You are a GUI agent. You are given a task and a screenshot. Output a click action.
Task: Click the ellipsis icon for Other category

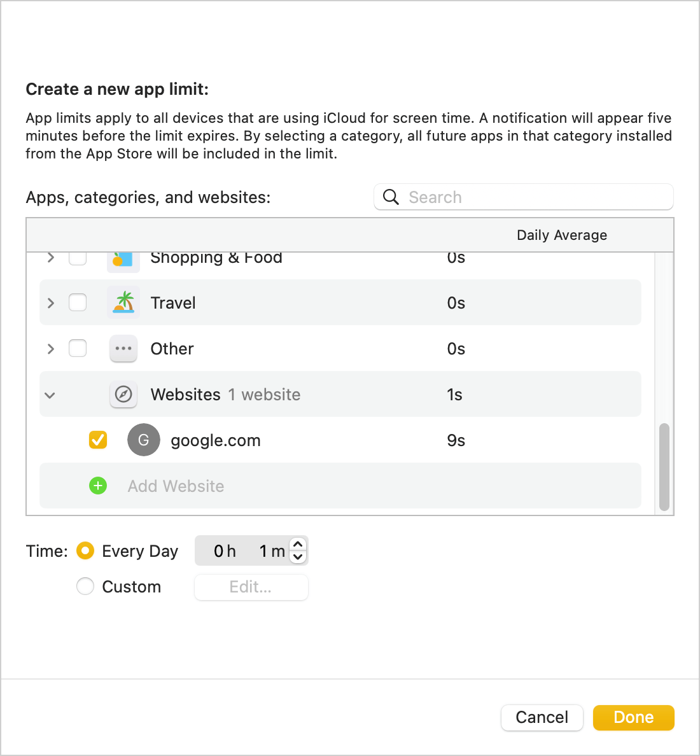123,348
